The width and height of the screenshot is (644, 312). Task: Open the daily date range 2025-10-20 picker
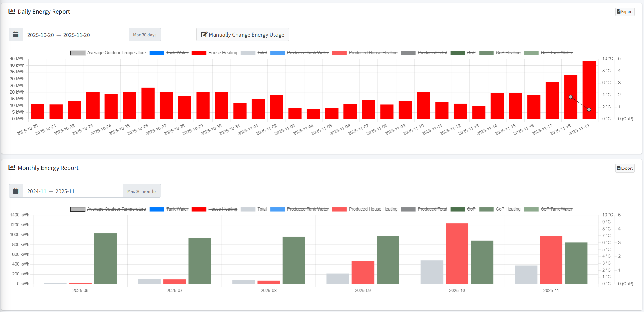[75, 35]
